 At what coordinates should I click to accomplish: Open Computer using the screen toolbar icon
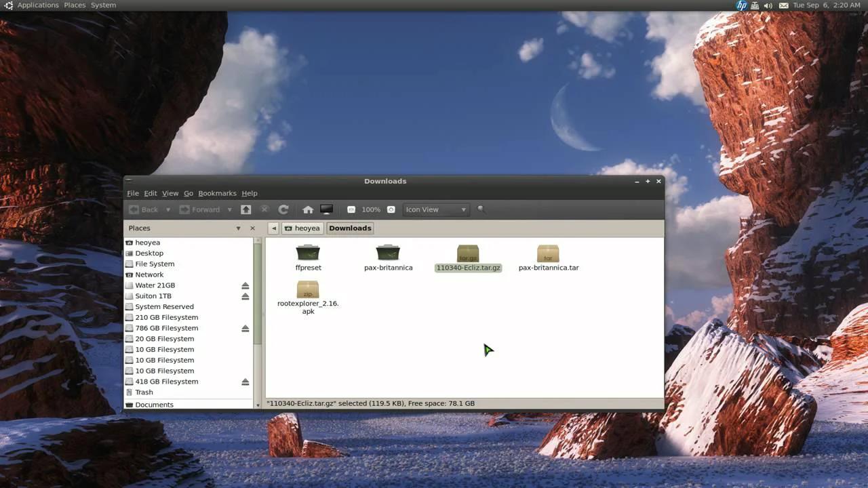326,209
